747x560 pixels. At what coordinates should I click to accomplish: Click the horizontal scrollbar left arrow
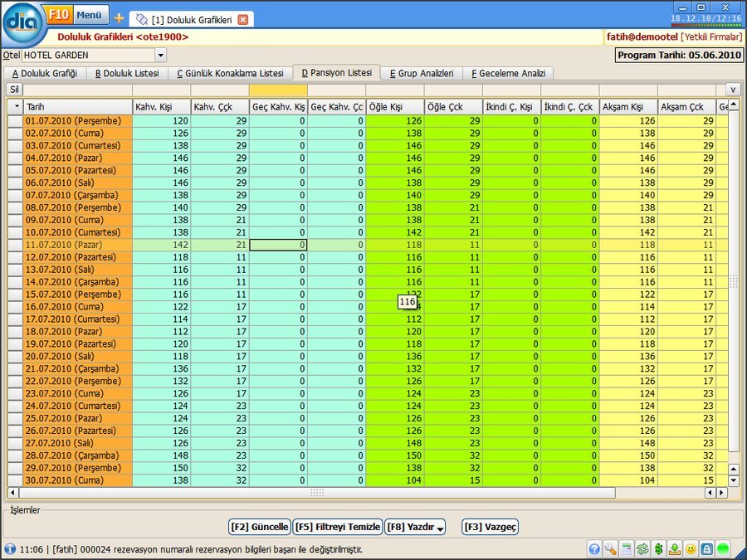12,492
